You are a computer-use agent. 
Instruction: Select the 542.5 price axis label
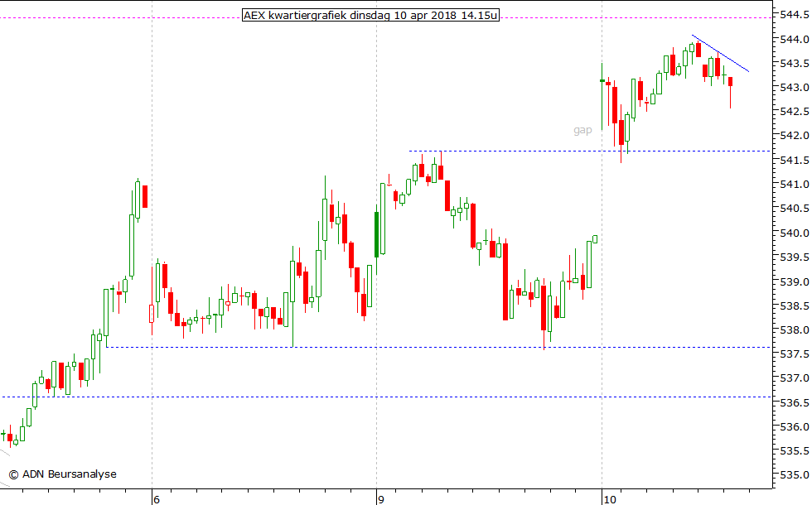(794, 112)
